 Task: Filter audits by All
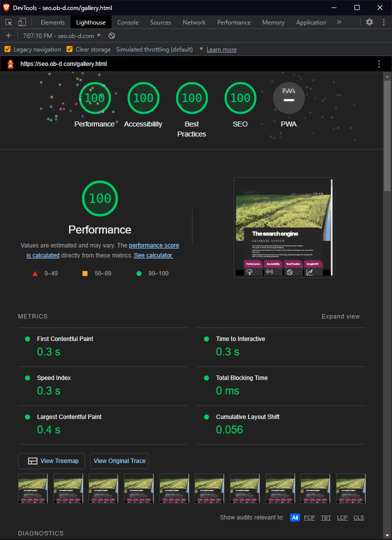point(295,517)
